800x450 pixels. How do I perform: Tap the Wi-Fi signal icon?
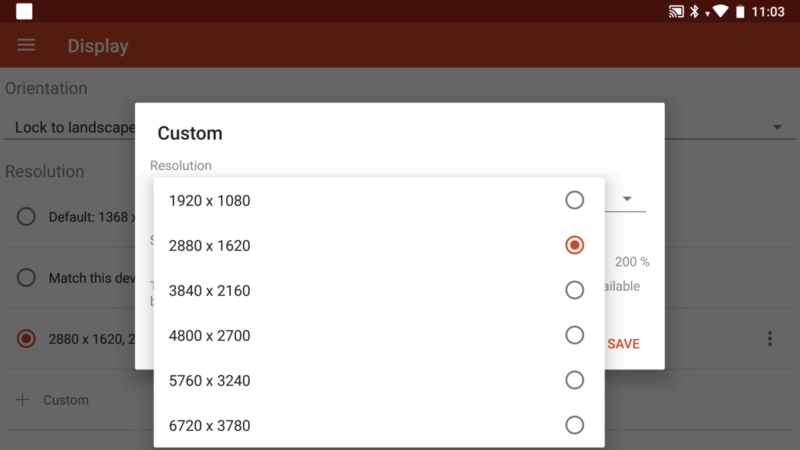coord(720,11)
